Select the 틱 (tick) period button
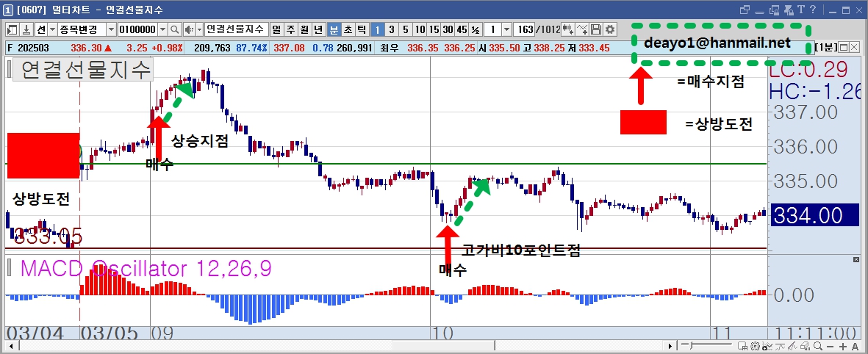Image resolution: width=868 pixels, height=354 pixels. click(x=362, y=29)
